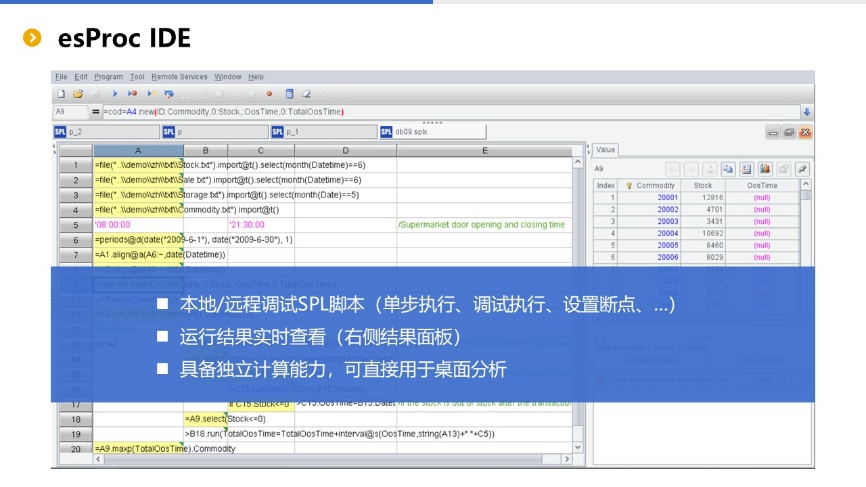Viewport: 866px width, 487px height.
Task: Open the calculator icon in the toolbar
Action: tap(289, 94)
